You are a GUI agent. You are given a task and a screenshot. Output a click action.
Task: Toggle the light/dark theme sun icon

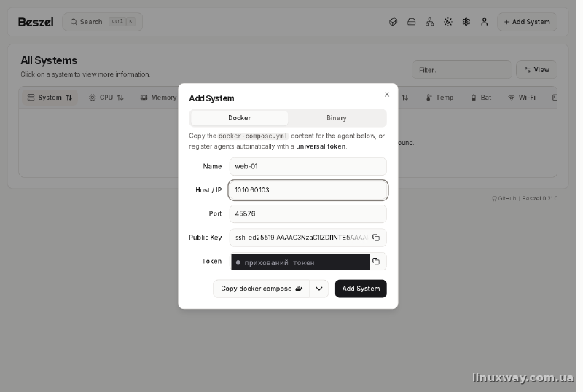(447, 22)
